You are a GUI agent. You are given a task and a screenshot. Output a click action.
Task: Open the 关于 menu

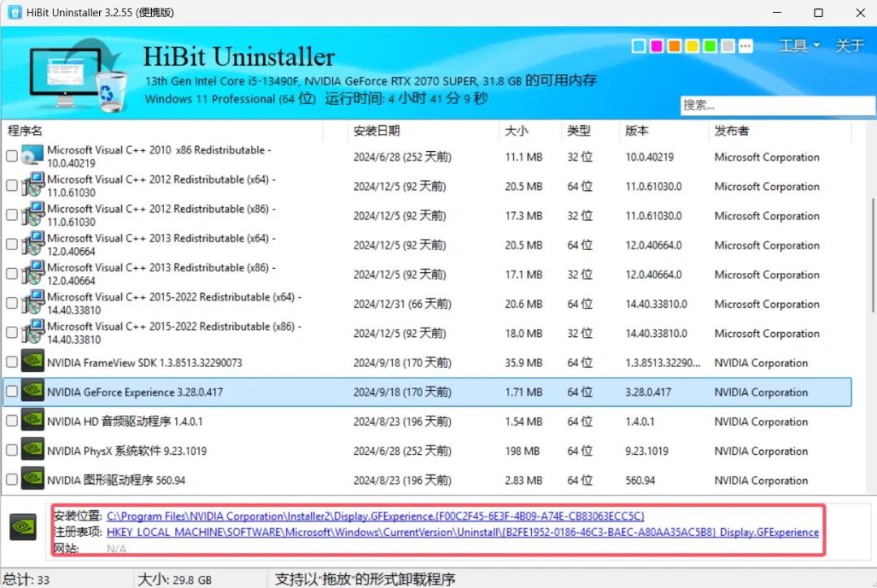click(x=849, y=45)
